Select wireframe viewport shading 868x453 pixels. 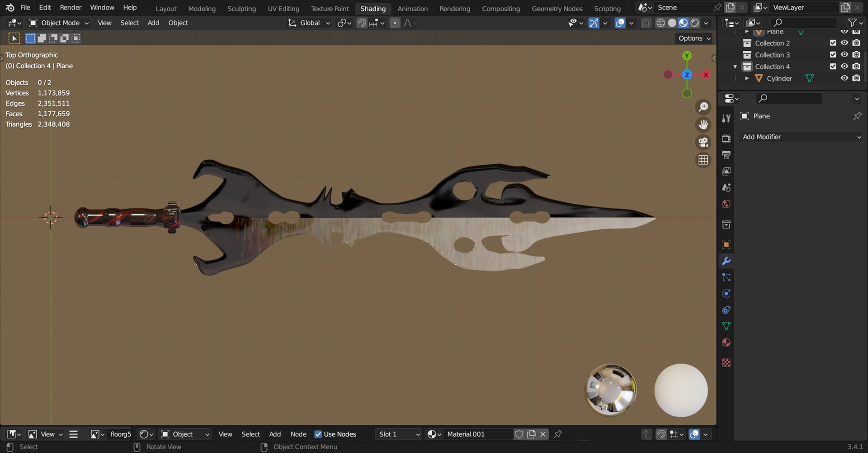(x=660, y=23)
